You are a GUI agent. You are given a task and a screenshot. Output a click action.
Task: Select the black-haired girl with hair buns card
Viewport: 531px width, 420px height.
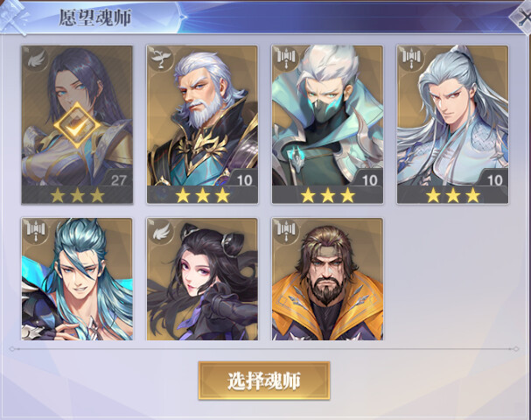click(x=202, y=279)
